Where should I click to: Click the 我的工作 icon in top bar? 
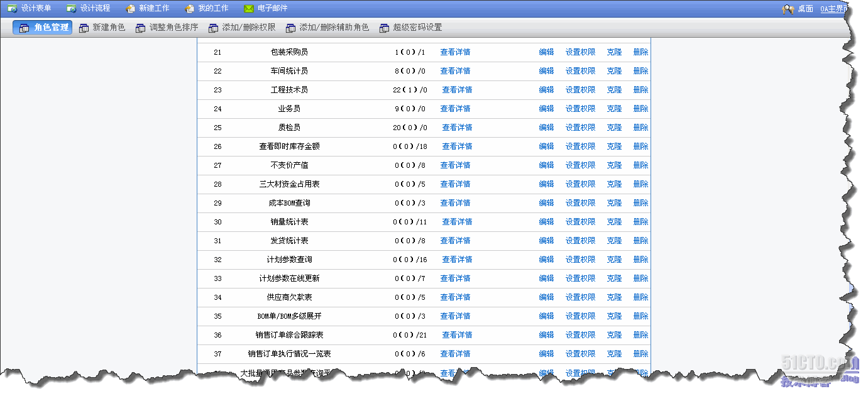[x=189, y=9]
